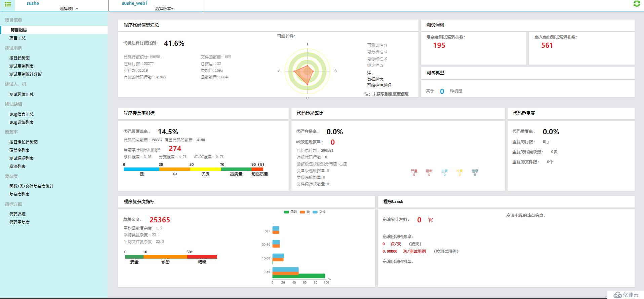Go to Bug信息汇总
Screen dimensions: 644x299
pos(22,114)
